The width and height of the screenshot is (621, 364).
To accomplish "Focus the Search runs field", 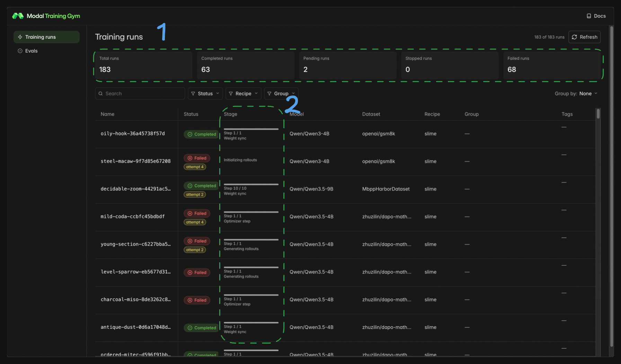I will tap(140, 93).
